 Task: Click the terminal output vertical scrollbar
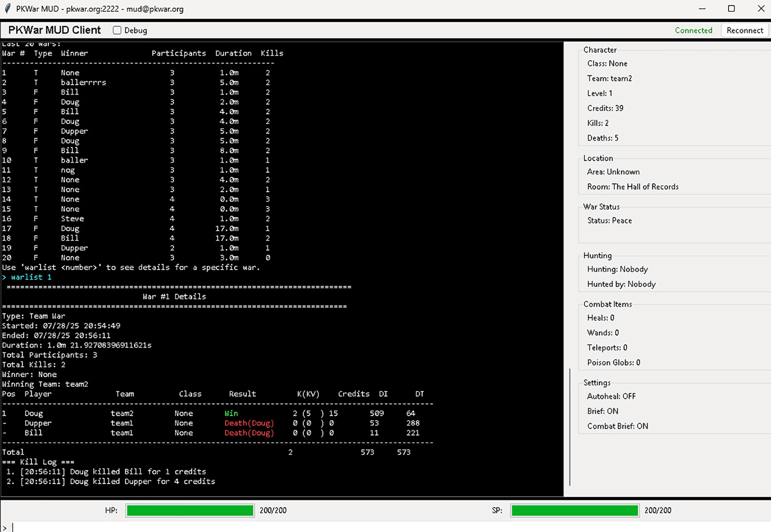tap(570, 427)
